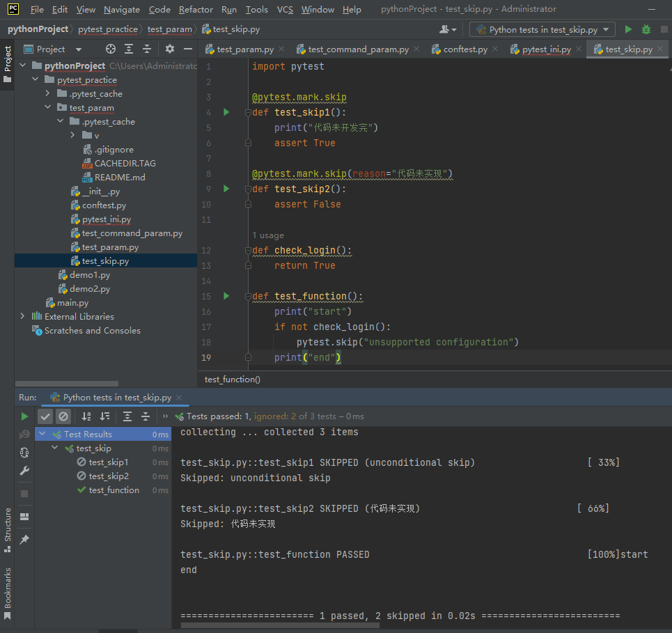Collapse test_skip results node
672x633 pixels.
pos(55,448)
